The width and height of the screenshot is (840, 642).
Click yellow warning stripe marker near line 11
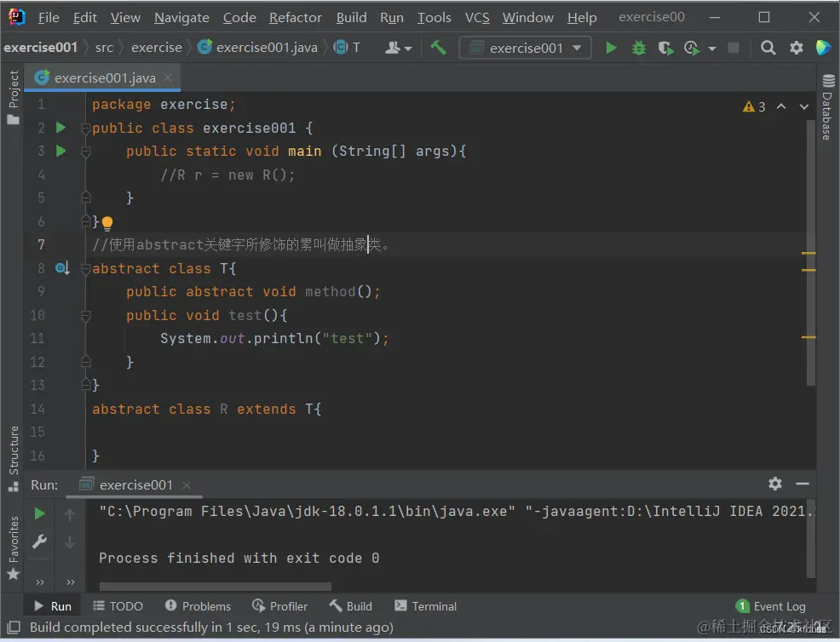click(808, 337)
